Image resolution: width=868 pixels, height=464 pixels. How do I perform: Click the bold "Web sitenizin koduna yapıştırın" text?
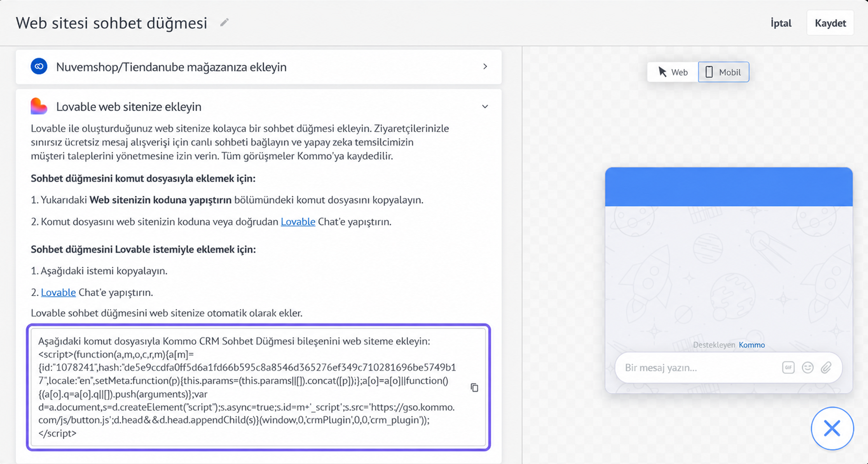click(160, 200)
